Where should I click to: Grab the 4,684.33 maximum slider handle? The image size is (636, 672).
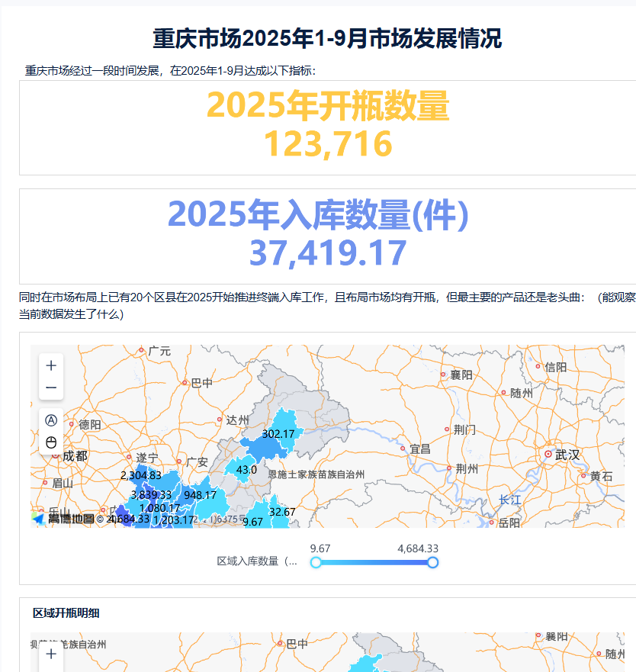pyautogui.click(x=432, y=562)
